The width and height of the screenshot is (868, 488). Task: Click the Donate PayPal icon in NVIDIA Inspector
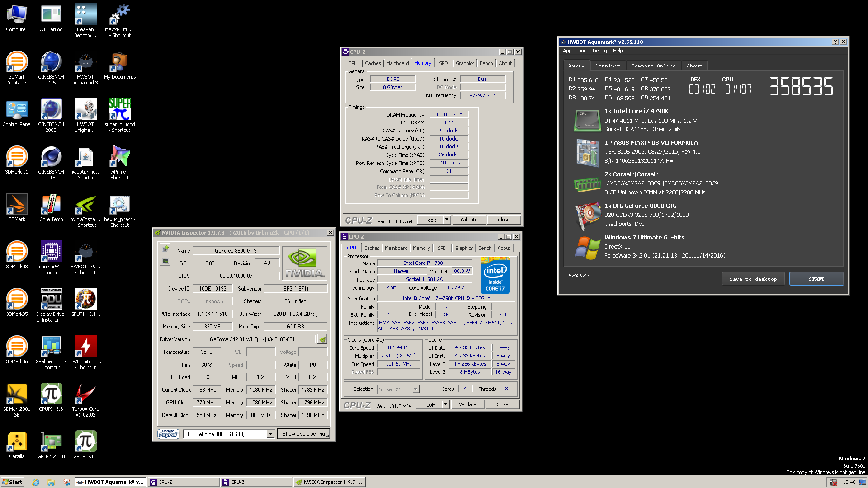tap(168, 434)
